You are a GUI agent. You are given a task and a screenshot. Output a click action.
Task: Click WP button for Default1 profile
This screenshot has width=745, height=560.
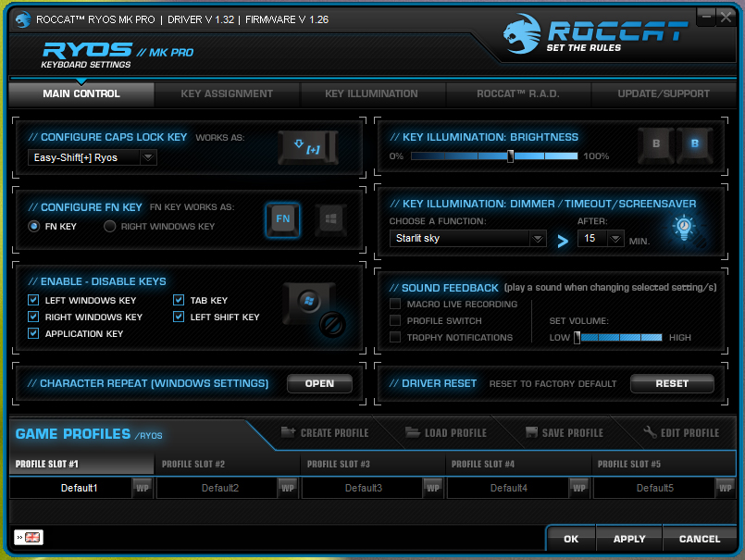[143, 488]
